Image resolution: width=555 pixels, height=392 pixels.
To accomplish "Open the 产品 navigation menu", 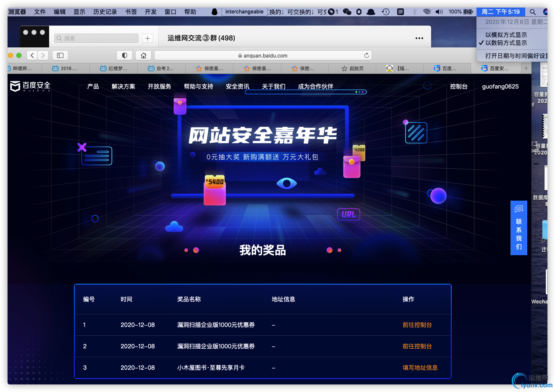I will point(93,86).
